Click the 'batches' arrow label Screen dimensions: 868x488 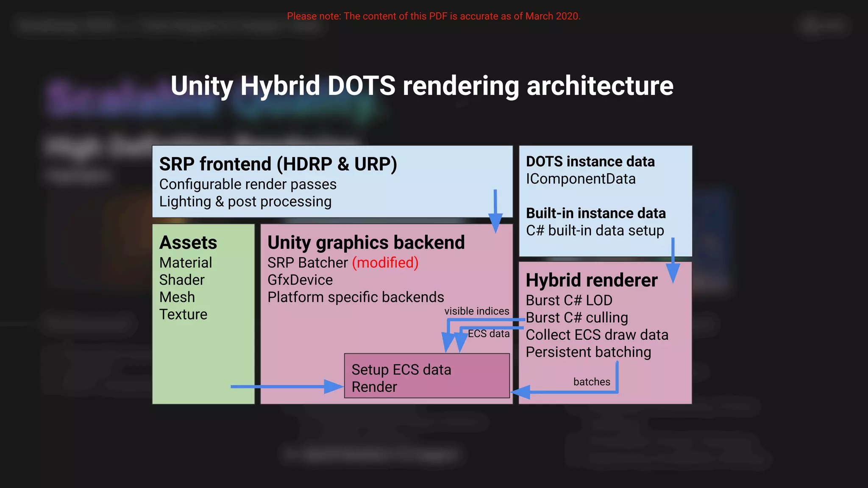(x=592, y=382)
